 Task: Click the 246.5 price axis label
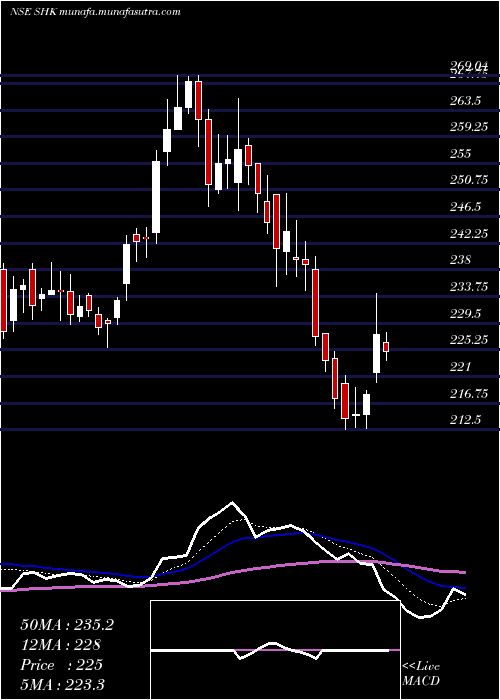(x=465, y=207)
